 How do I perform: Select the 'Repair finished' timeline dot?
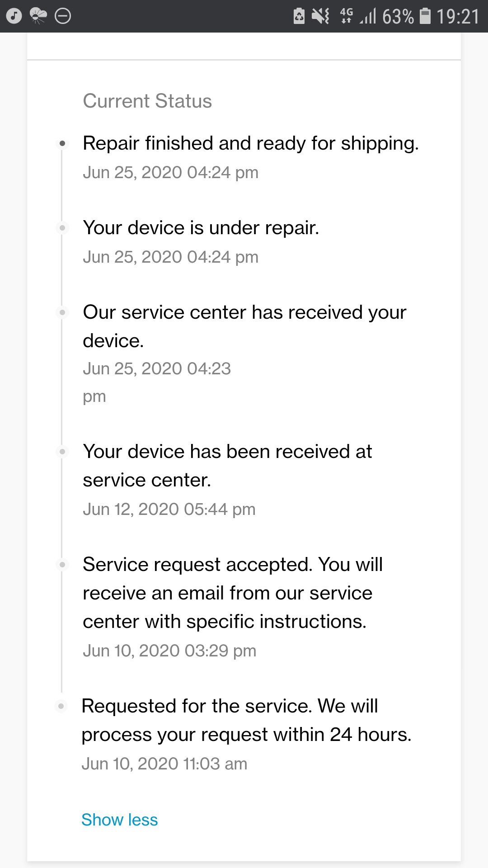(x=62, y=144)
